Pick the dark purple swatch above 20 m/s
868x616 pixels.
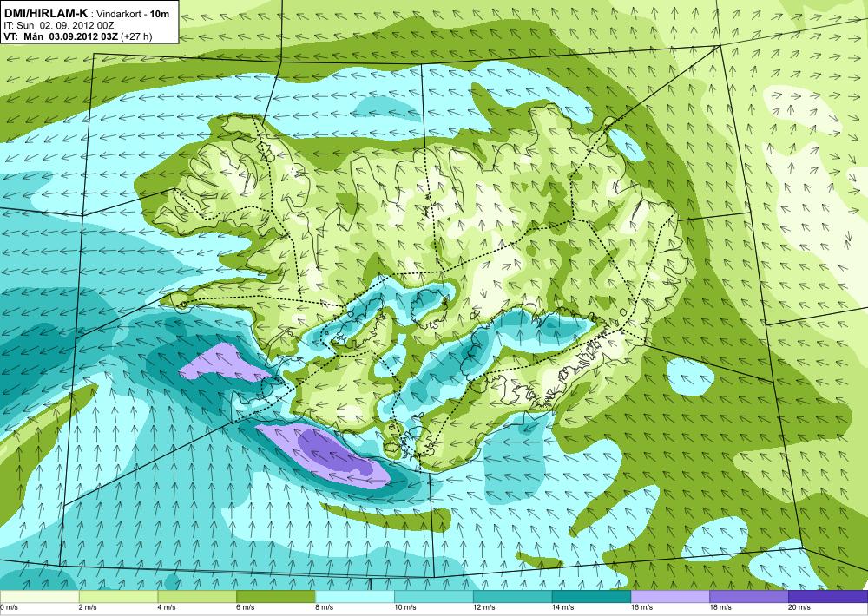pyautogui.click(x=828, y=597)
